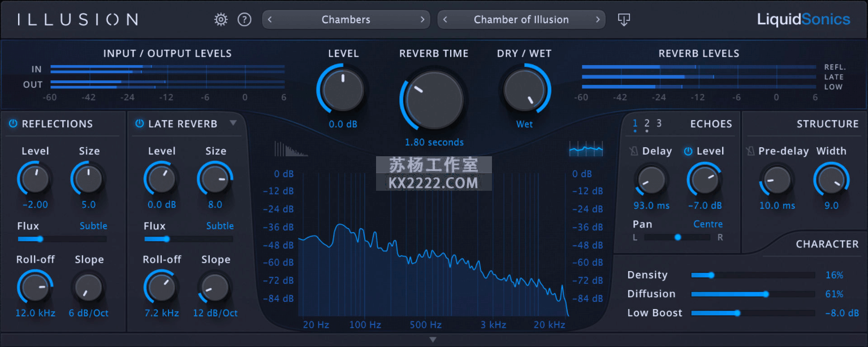868x347 pixels.
Task: Click the -7.0 dB echo level value
Action: pyautogui.click(x=705, y=205)
